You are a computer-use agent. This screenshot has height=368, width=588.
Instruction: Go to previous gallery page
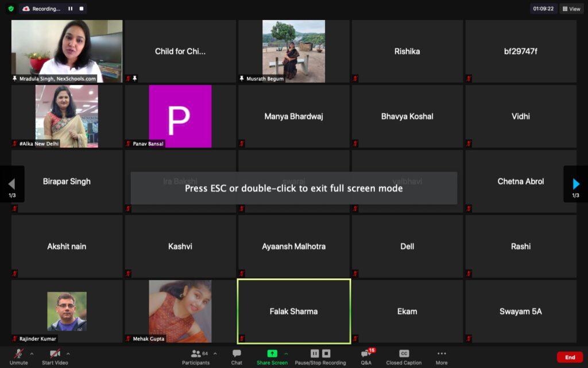point(11,184)
